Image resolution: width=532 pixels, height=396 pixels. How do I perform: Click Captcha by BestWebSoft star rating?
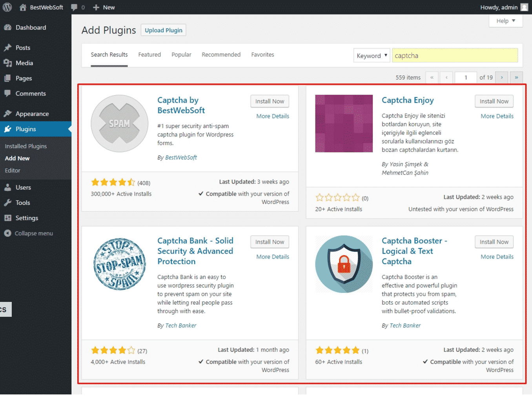point(113,182)
